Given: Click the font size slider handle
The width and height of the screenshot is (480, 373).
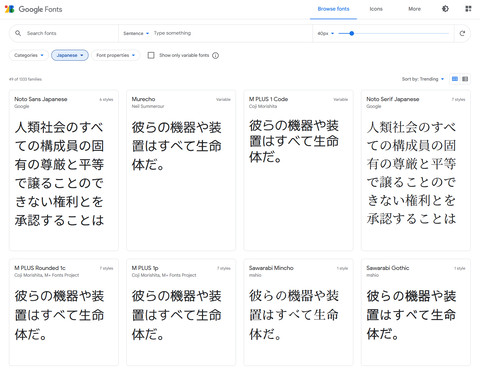Looking at the screenshot, I should pyautogui.click(x=351, y=33).
